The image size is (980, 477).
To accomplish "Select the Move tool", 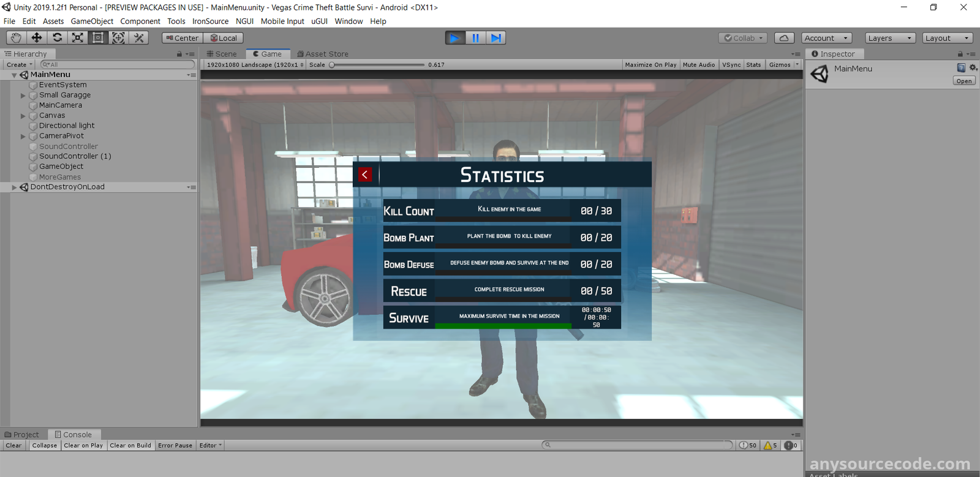I will coord(37,38).
